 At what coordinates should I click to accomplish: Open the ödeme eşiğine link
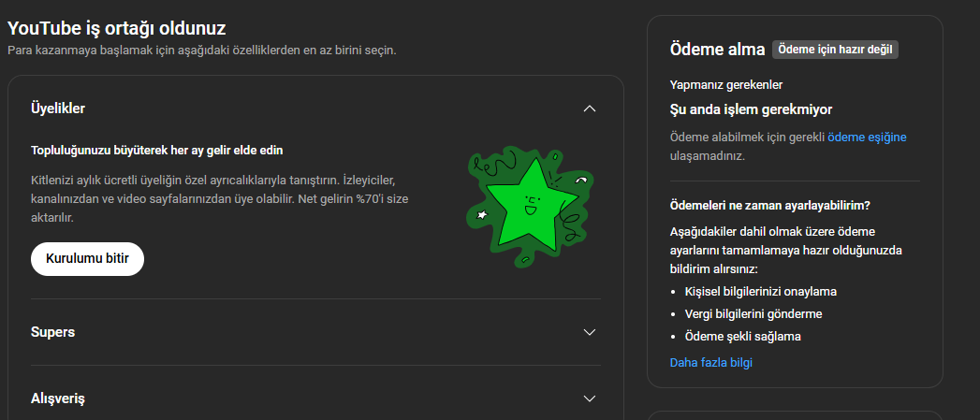867,137
